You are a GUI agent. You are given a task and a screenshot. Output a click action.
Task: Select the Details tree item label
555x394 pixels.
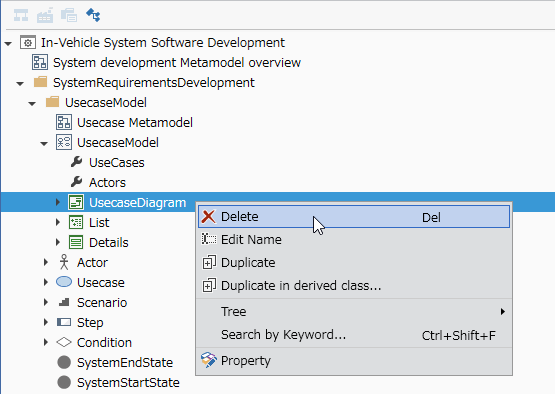[x=109, y=242]
